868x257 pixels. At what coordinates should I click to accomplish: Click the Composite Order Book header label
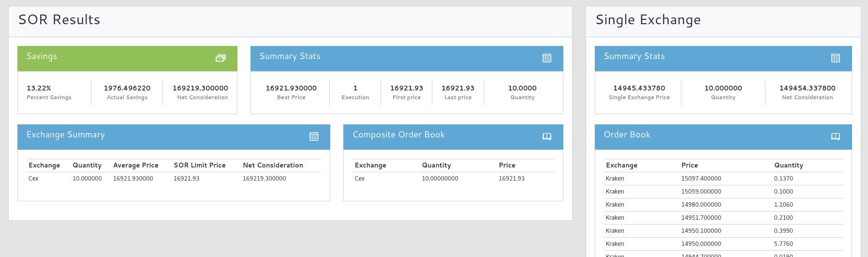[399, 135]
